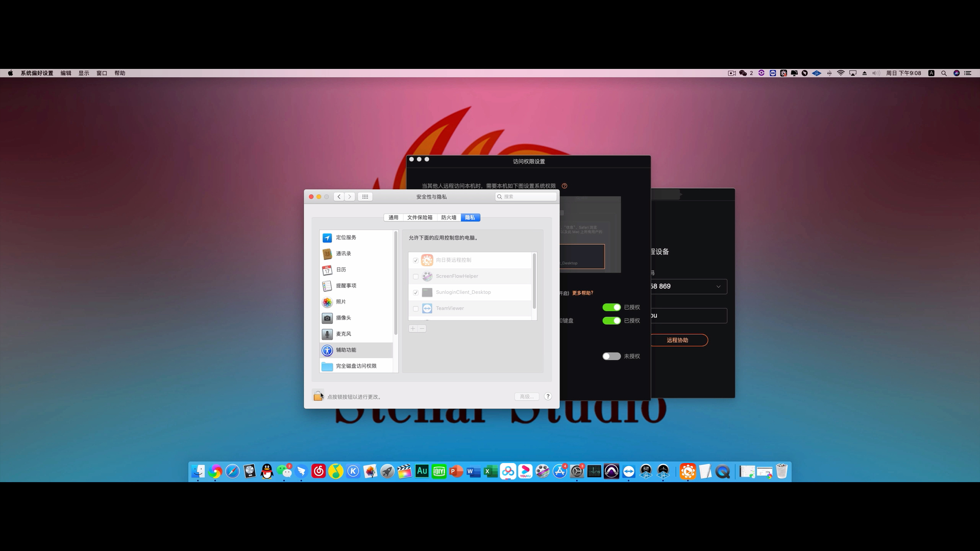Turn on the 未授权 unauthorized switch
Screen dimensions: 980x551
[x=611, y=356]
